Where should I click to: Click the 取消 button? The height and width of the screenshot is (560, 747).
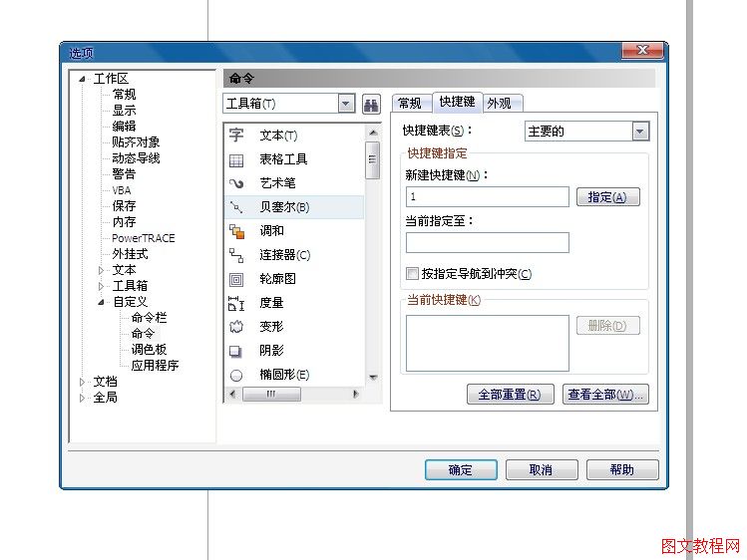coord(542,470)
